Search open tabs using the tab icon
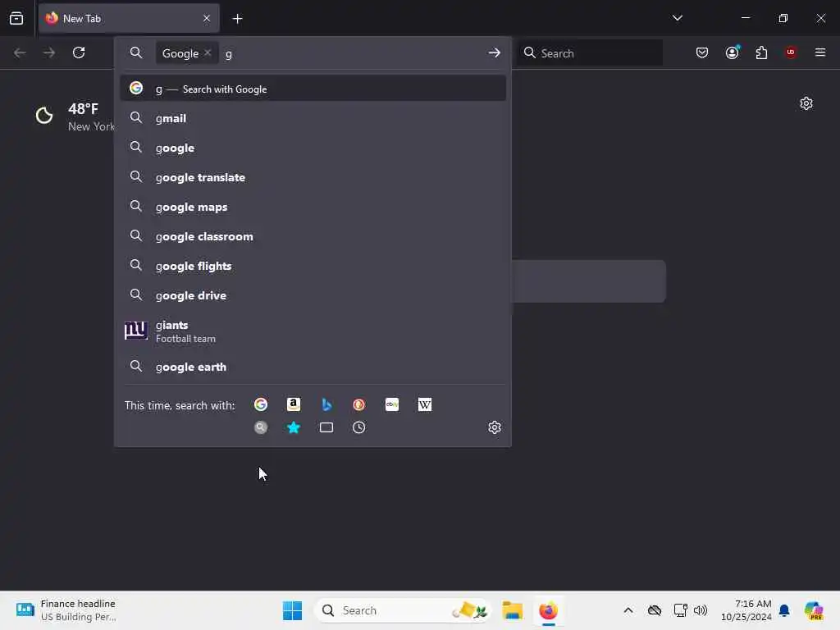 pos(326,427)
